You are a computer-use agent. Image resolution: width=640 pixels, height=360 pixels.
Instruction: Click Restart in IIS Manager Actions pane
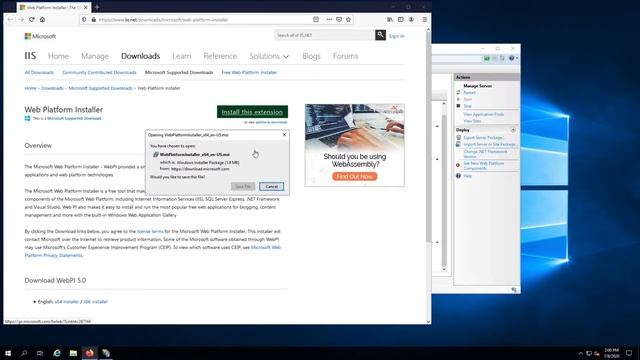pyautogui.click(x=469, y=93)
